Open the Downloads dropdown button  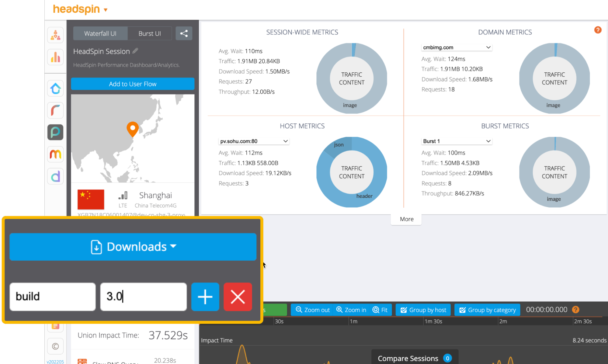pyautogui.click(x=133, y=247)
